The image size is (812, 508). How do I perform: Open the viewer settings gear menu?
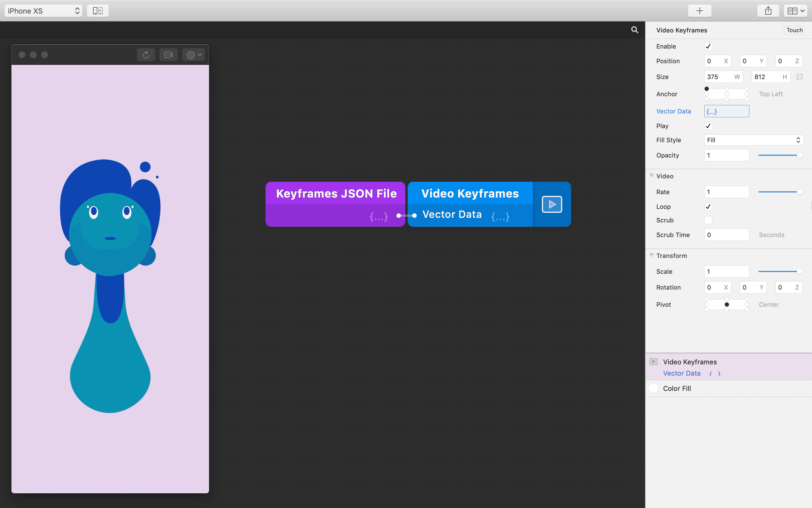pos(193,55)
